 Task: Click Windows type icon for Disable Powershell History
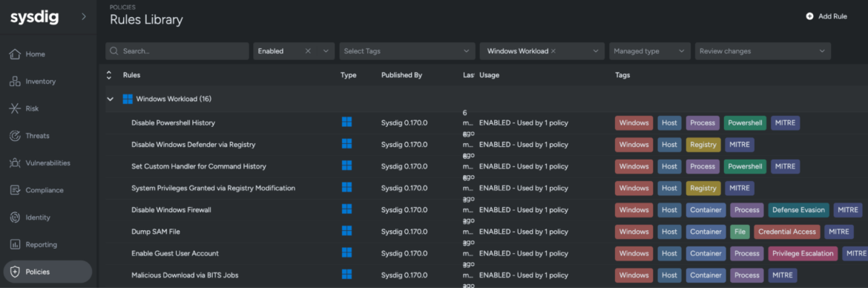[x=346, y=122]
